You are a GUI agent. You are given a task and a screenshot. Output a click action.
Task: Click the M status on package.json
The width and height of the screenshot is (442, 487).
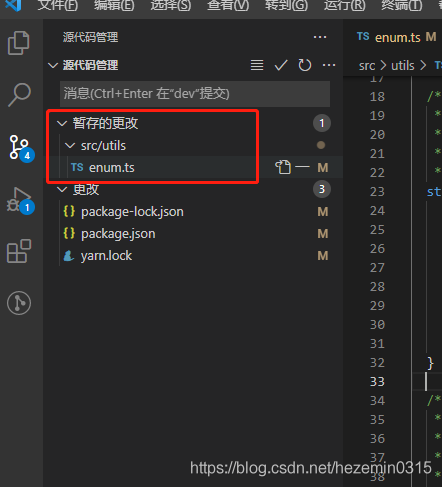(323, 233)
